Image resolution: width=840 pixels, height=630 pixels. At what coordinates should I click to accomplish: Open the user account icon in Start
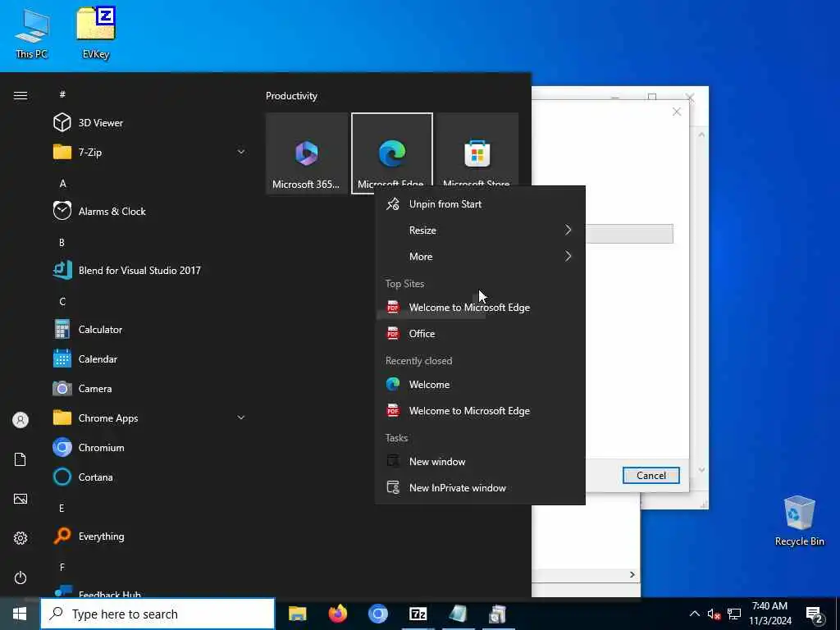21,420
